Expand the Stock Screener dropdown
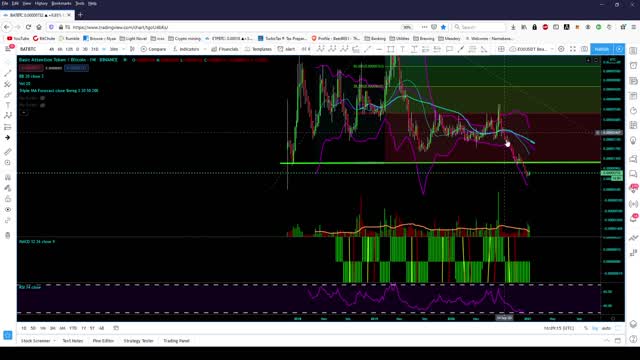640x360 pixels. point(54,341)
